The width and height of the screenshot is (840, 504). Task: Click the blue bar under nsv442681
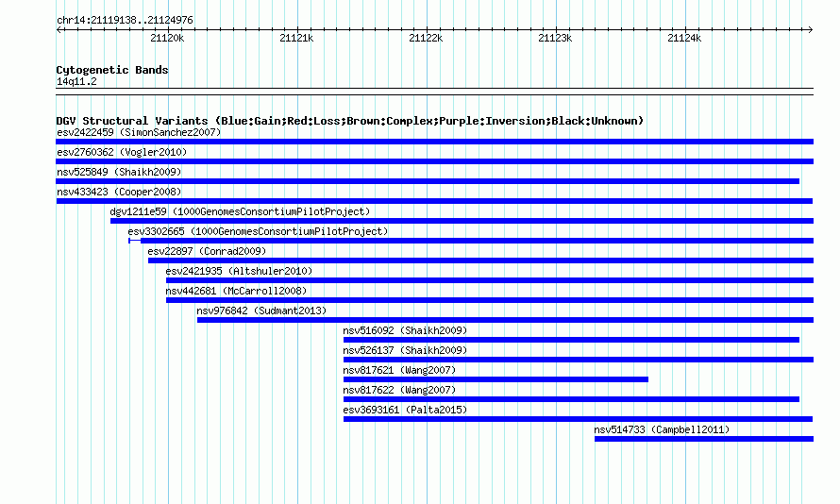[x=490, y=300]
